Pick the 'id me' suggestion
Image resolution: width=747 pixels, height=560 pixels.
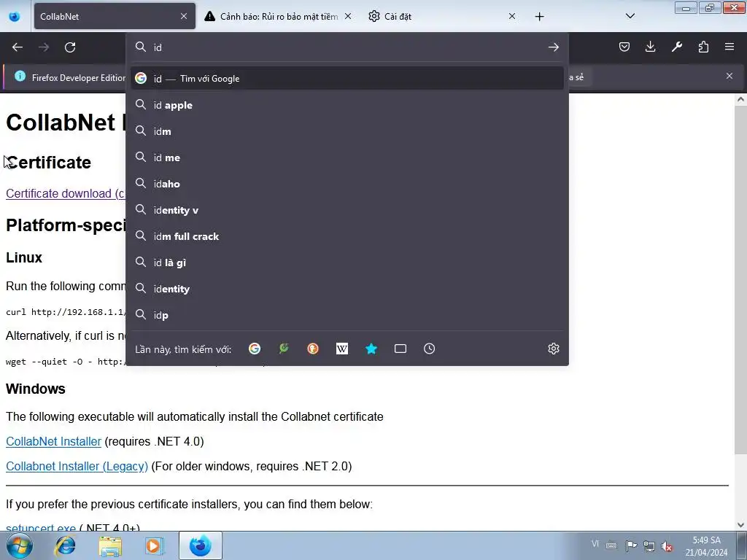pos(347,157)
